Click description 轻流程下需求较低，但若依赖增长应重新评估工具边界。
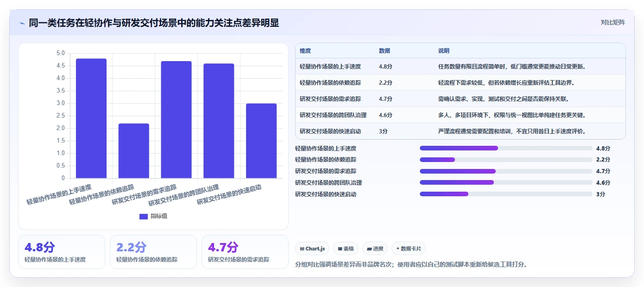Image resolution: width=644 pixels, height=287 pixels. click(506, 83)
